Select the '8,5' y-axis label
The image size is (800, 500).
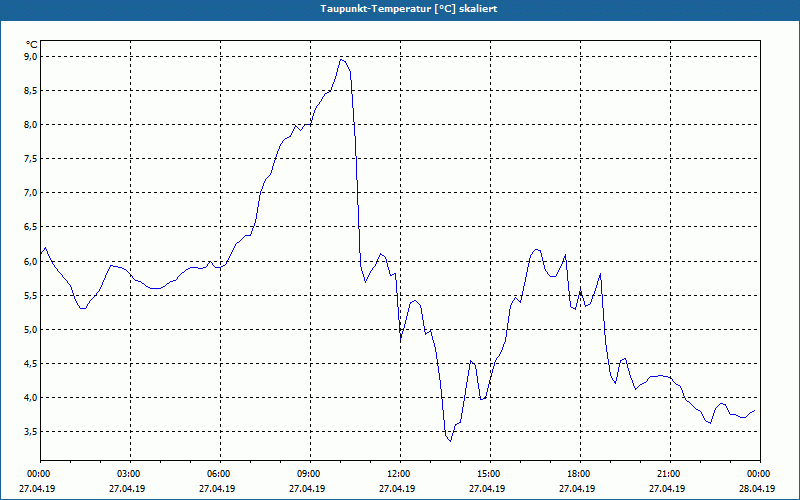(x=31, y=91)
